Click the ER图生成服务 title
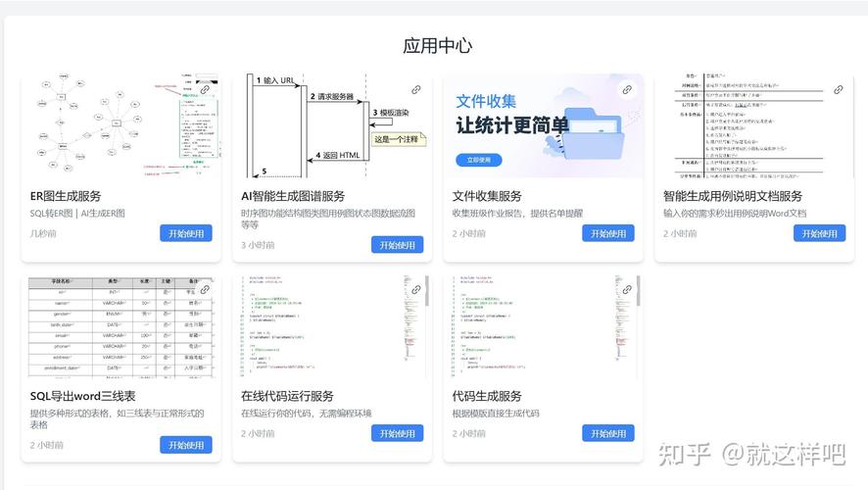868x490 pixels. (x=66, y=196)
